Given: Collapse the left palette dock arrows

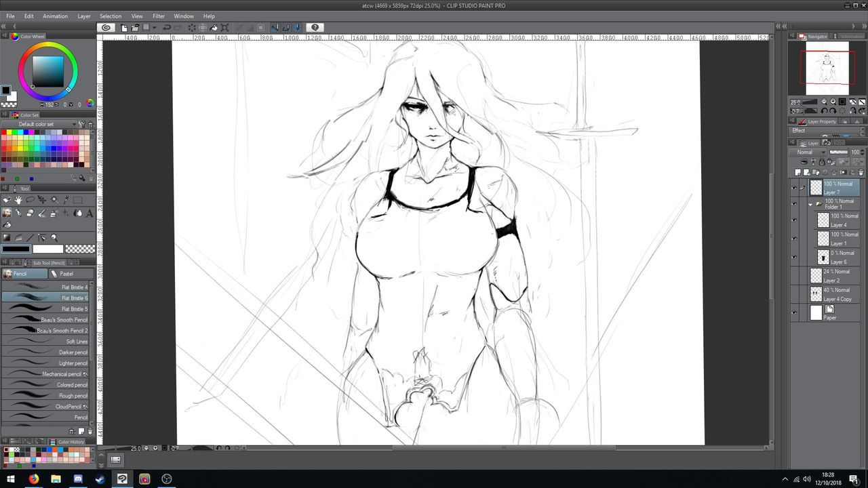Looking at the screenshot, I should [x=3, y=26].
